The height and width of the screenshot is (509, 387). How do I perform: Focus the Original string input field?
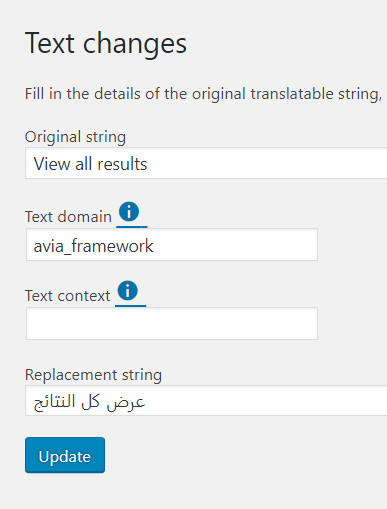206,163
